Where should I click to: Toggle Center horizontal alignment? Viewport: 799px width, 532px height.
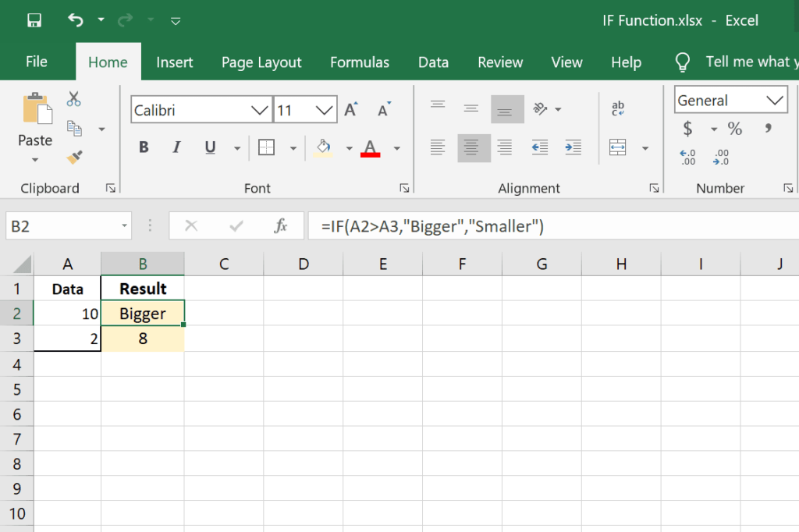pyautogui.click(x=474, y=147)
